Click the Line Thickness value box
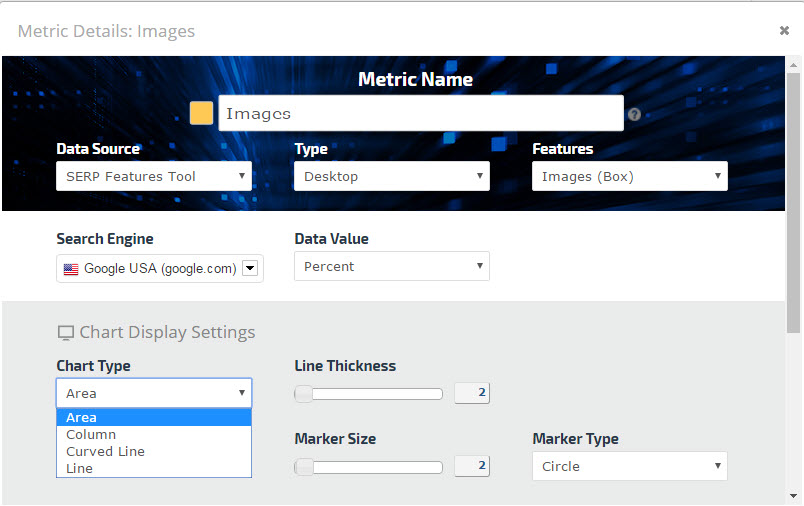The image size is (804, 506). point(472,393)
